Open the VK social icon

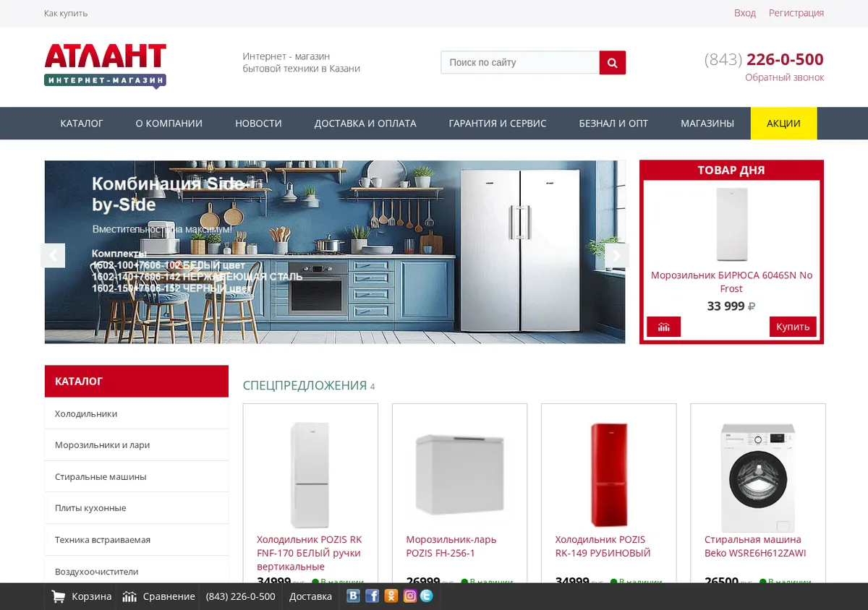click(353, 596)
